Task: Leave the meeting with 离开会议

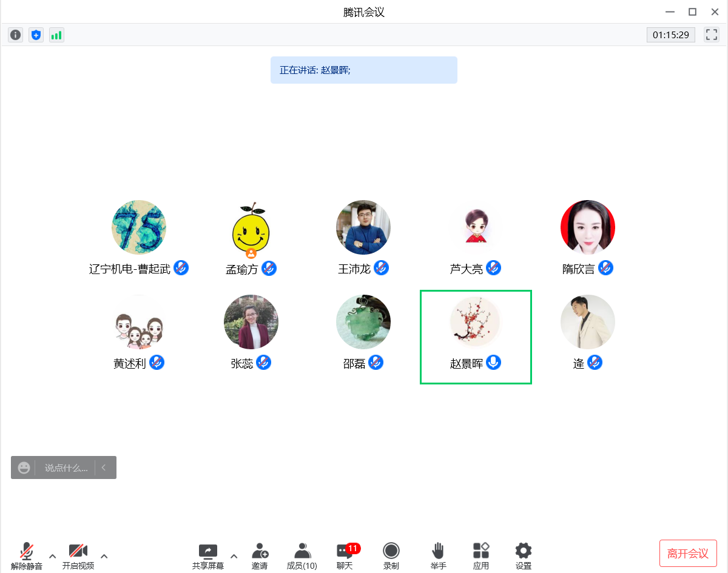Action: coord(688,553)
